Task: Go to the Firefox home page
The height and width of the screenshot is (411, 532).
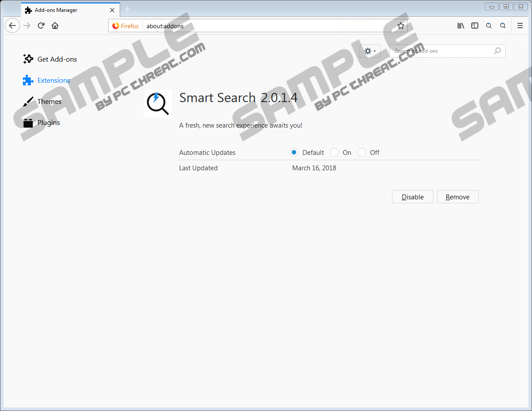Action: click(55, 26)
